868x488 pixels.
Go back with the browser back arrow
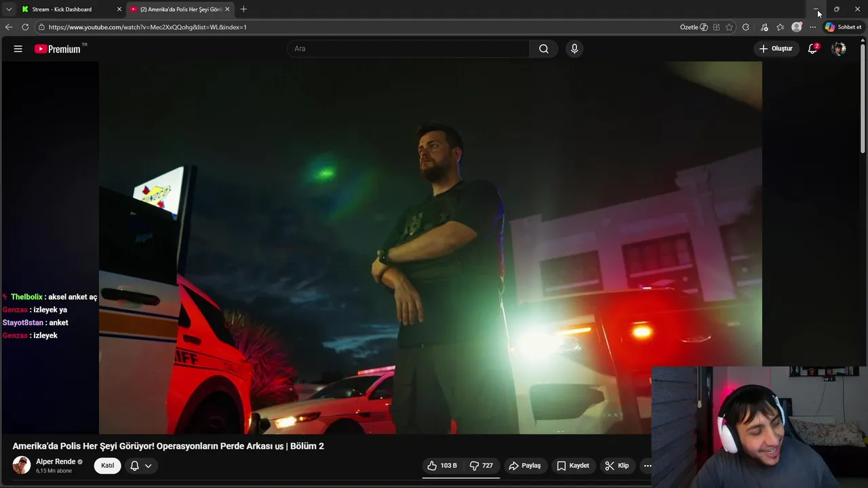coord(9,27)
